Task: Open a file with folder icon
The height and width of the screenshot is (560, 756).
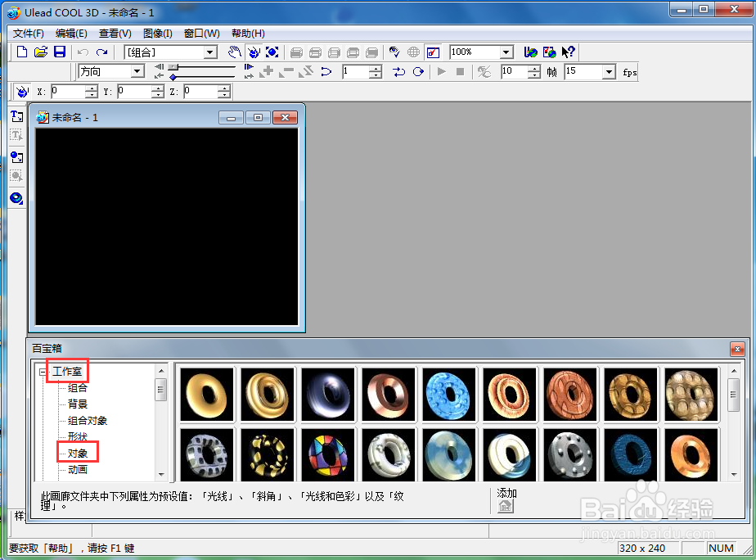Action: click(x=41, y=52)
